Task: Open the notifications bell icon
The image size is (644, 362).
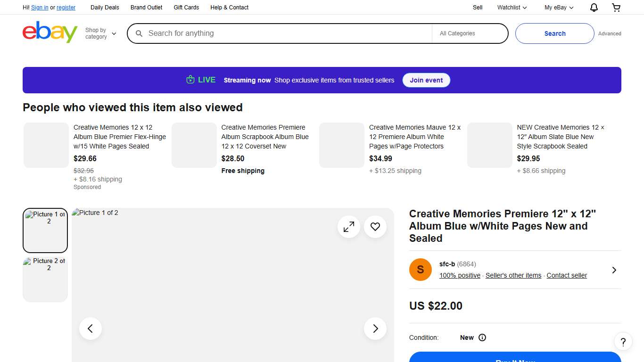Action: [x=594, y=8]
